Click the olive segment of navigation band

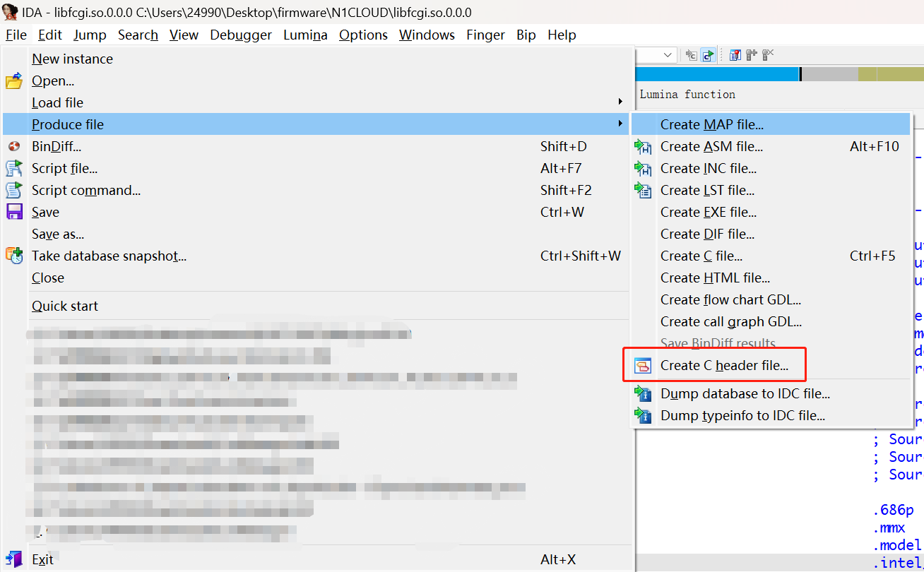click(891, 74)
